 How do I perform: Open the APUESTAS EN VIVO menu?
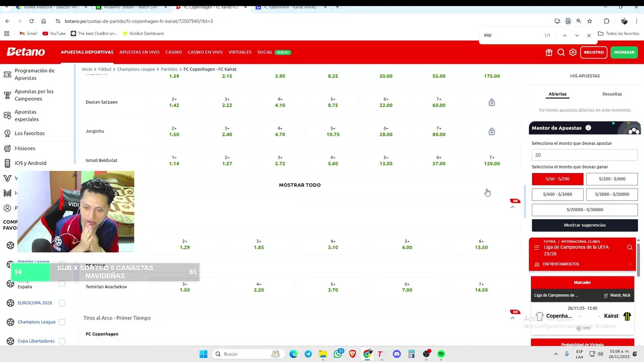click(x=139, y=52)
